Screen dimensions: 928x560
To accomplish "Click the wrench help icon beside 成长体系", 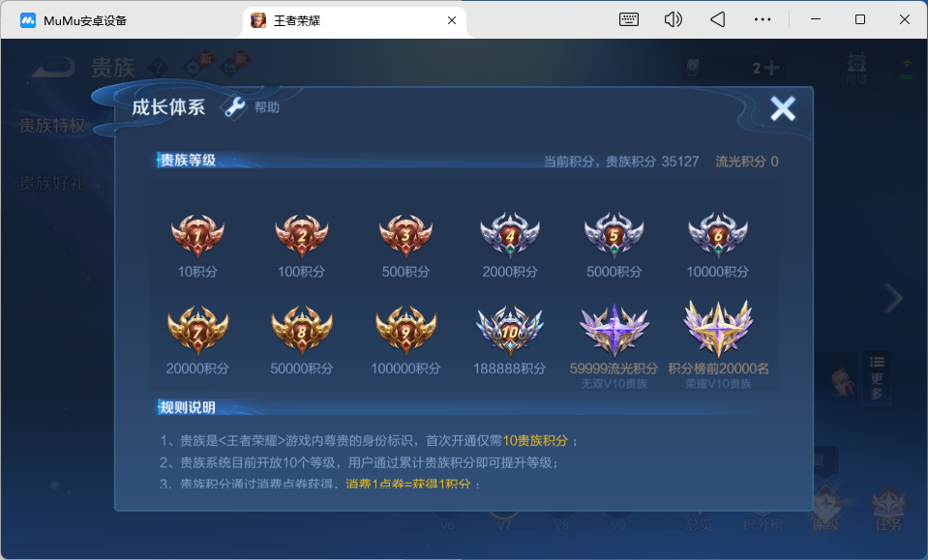I will click(234, 107).
